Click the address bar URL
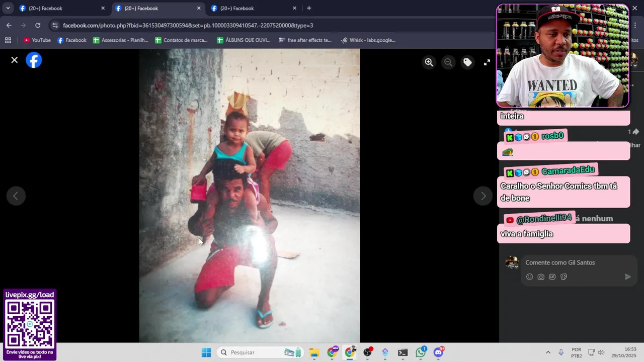Viewport: 644px width, 362px height. [x=188, y=25]
